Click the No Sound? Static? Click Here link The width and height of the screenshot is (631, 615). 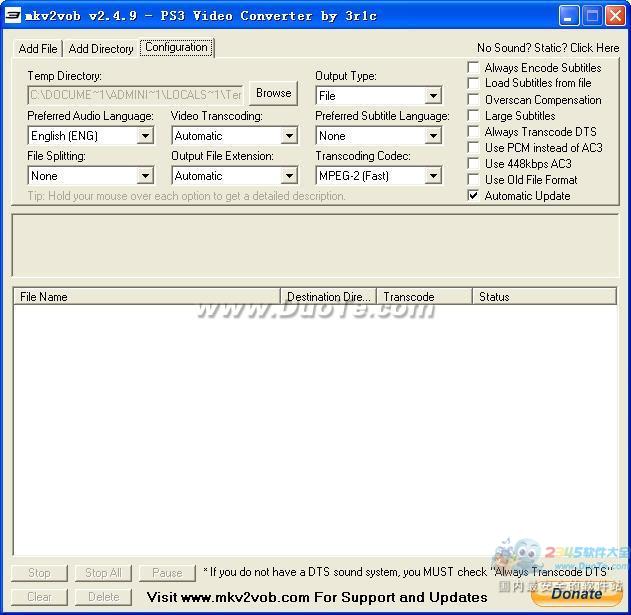[x=548, y=48]
